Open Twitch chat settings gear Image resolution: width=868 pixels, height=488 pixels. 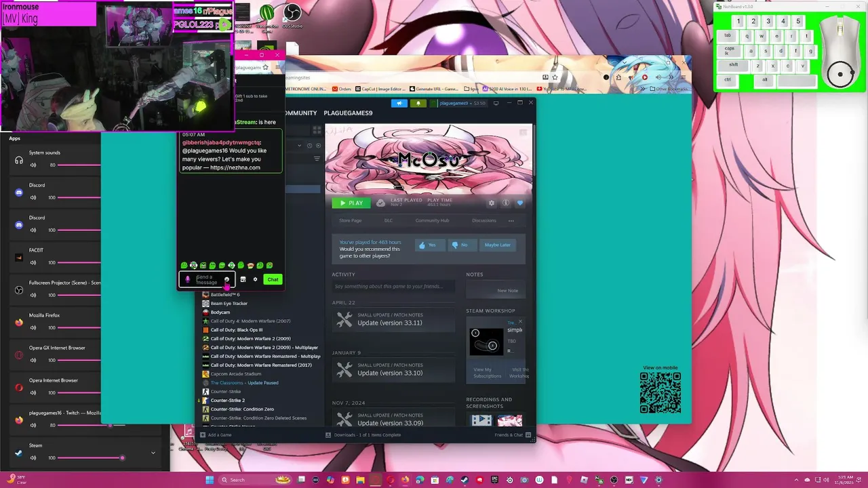[255, 279]
